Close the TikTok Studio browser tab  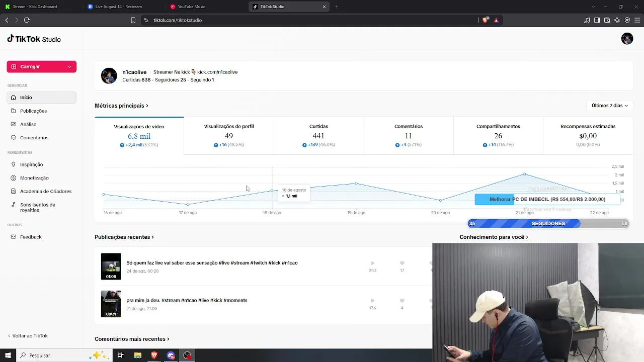coord(325,7)
